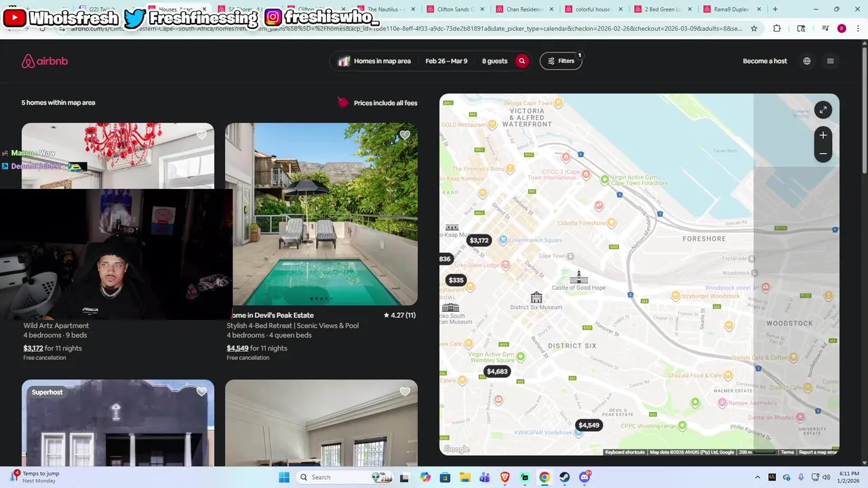Change the 8 guests selection
The image size is (868, 488).
494,61
